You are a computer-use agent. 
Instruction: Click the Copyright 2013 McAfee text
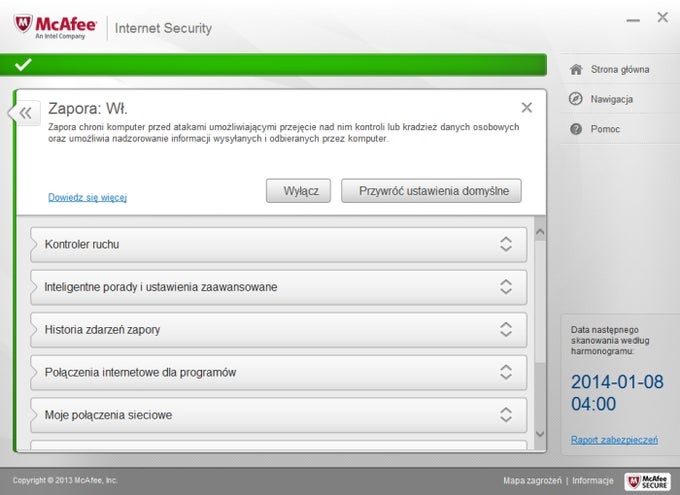click(x=65, y=480)
